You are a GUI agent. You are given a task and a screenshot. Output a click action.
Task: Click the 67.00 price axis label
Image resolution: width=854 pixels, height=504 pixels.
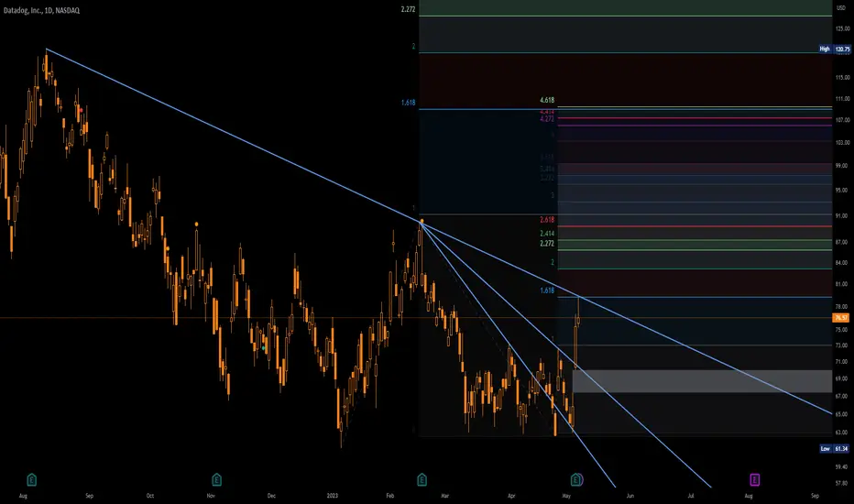tap(842, 396)
